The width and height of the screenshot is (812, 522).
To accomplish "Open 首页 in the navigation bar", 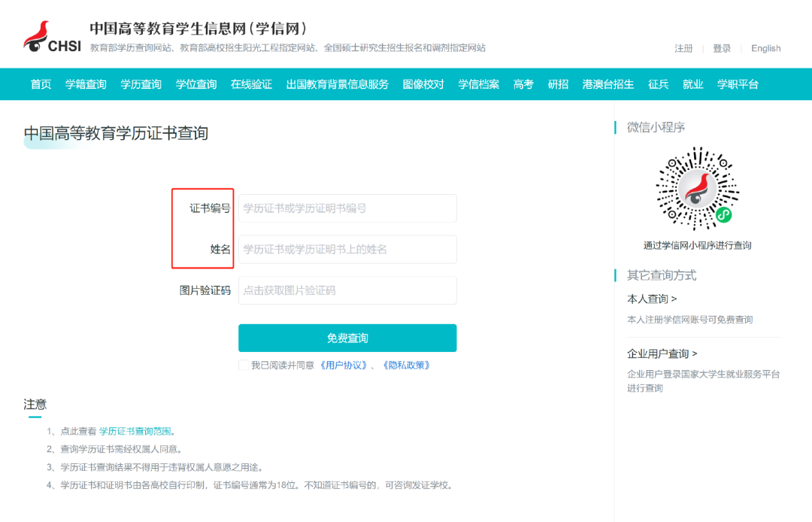I will (x=41, y=84).
